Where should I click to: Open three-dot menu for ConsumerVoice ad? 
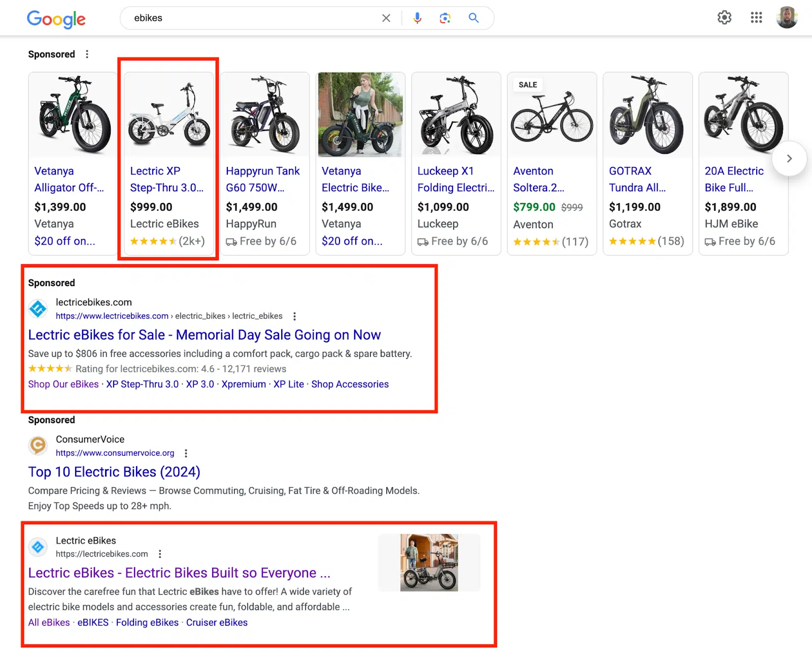tap(186, 453)
